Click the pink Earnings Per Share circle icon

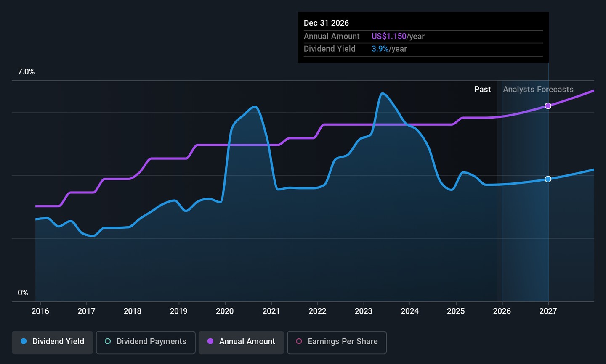pyautogui.click(x=299, y=341)
